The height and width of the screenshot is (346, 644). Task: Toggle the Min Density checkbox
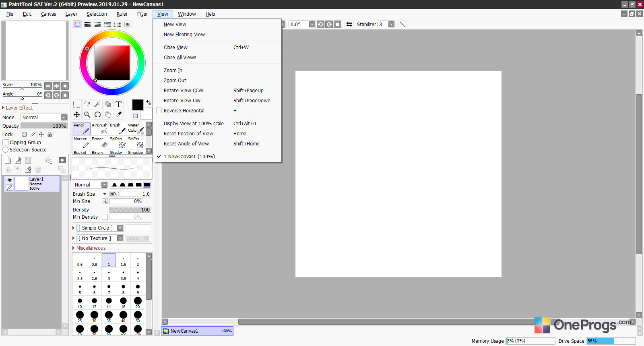pos(105,217)
